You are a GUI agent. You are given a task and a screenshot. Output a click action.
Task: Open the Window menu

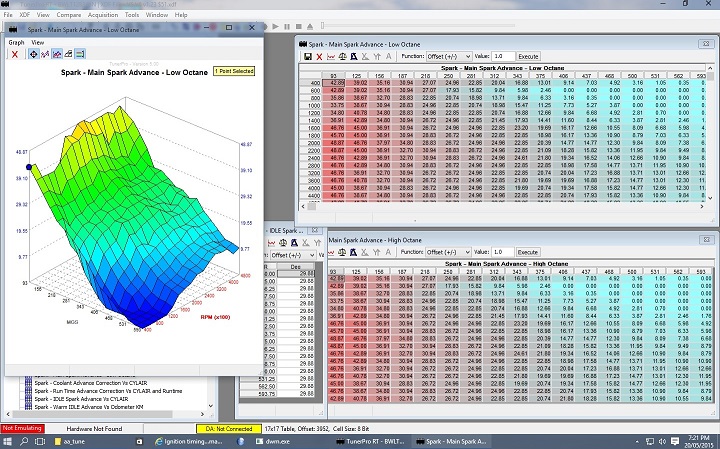pyautogui.click(x=157, y=15)
